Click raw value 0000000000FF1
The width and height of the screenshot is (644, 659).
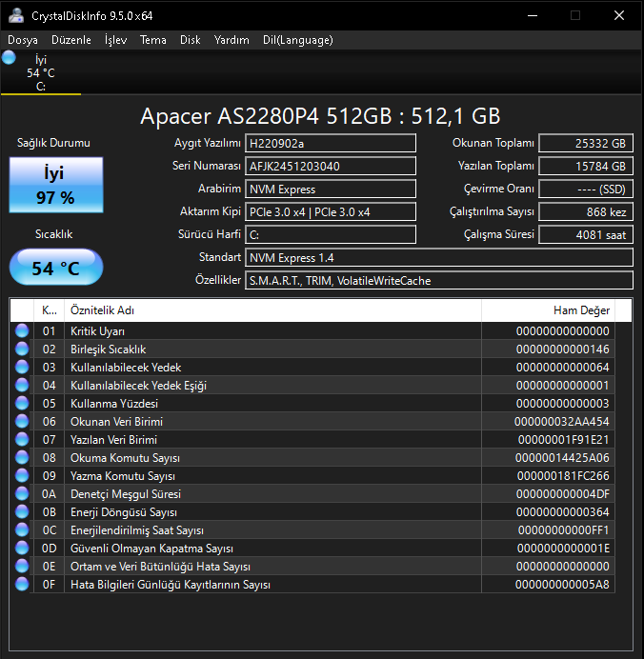coord(563,530)
